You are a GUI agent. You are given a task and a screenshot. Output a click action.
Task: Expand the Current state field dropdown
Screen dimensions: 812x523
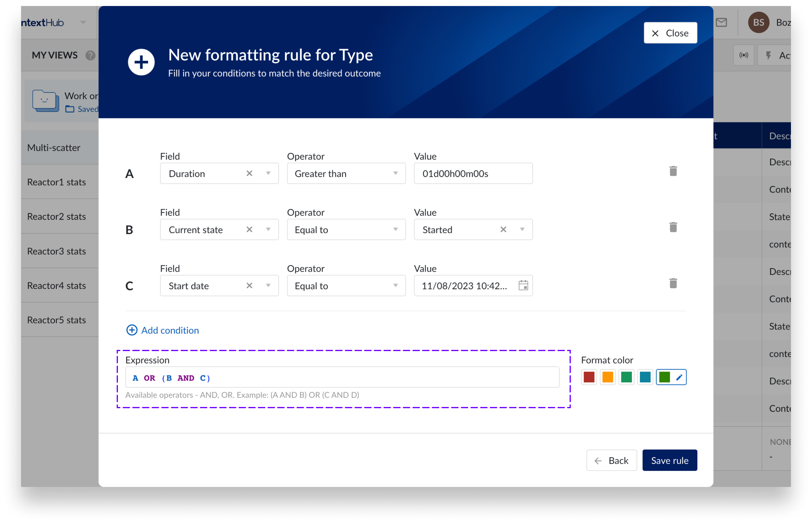click(x=268, y=230)
